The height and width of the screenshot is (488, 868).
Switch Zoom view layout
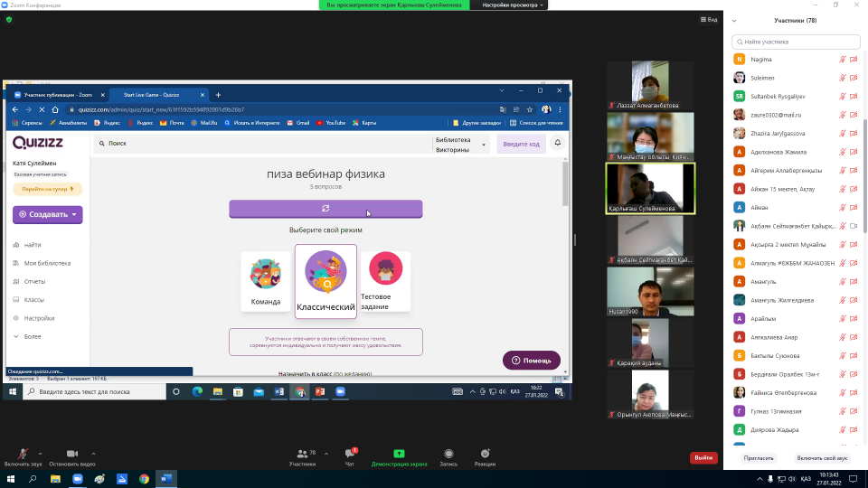pos(709,19)
